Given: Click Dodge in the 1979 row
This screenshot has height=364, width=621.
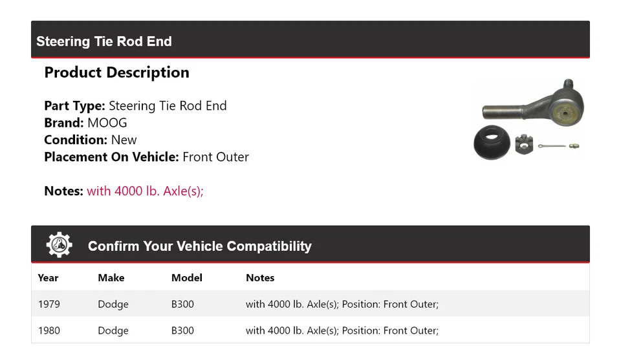Looking at the screenshot, I should coord(113,304).
